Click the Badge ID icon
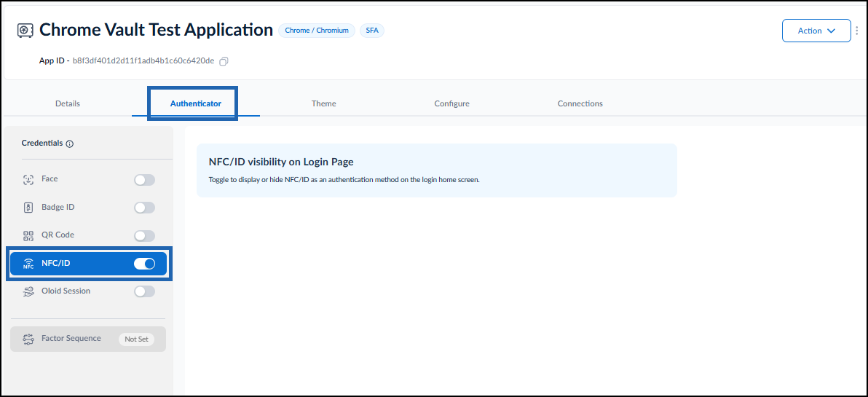Screen dimensions: 868x397 pos(28,208)
